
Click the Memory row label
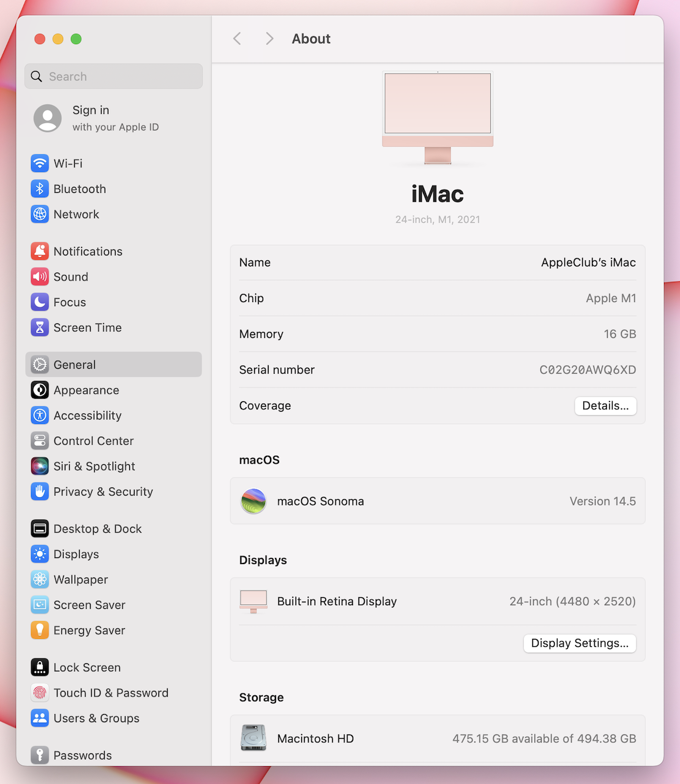tap(261, 334)
